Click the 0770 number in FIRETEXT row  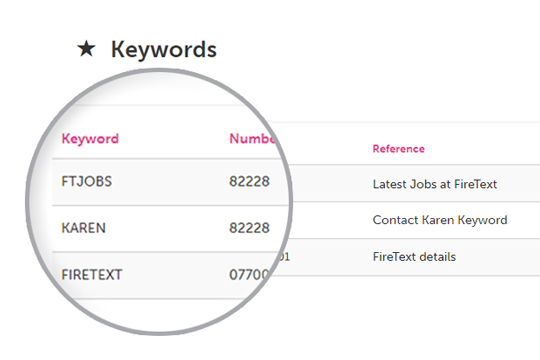point(249,275)
